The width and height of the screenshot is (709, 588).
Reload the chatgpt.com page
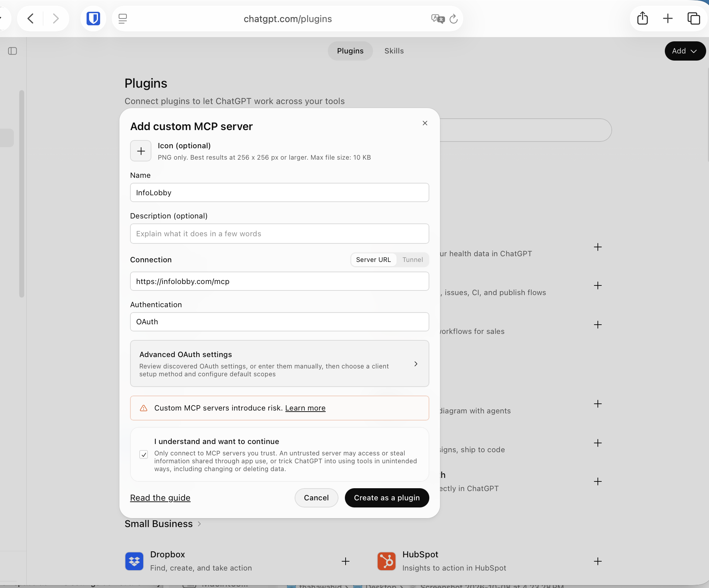454,19
